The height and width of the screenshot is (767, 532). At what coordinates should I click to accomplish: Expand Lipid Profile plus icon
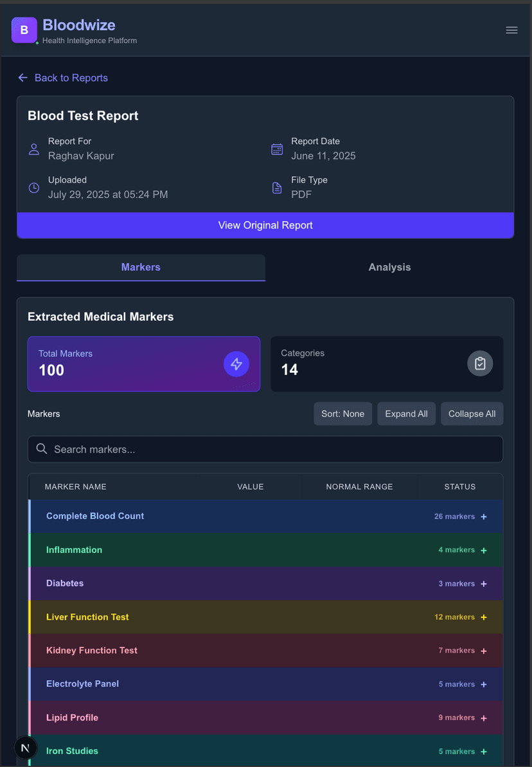click(x=484, y=717)
